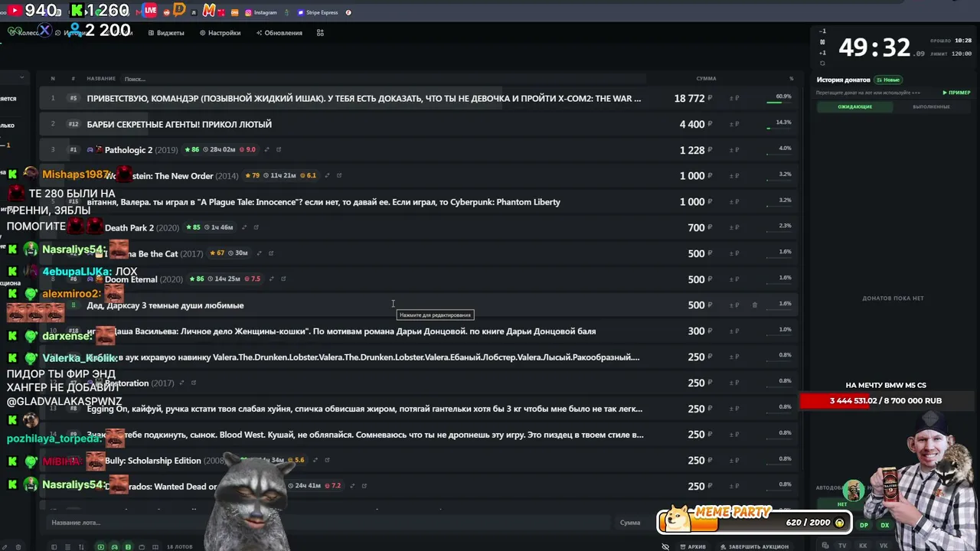Click the Meme Party 620 / 2000 progress bar
Viewport: 980px width, 551px height.
click(755, 522)
